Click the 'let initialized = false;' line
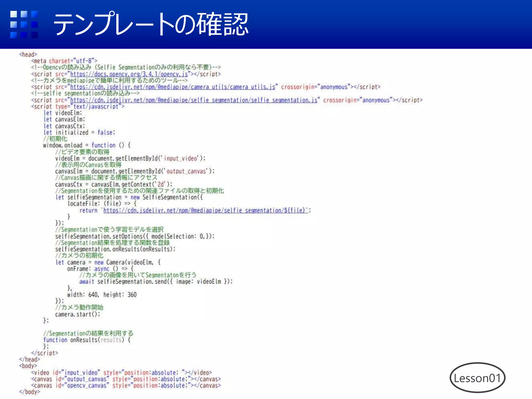The image size is (532, 399). 79,132
